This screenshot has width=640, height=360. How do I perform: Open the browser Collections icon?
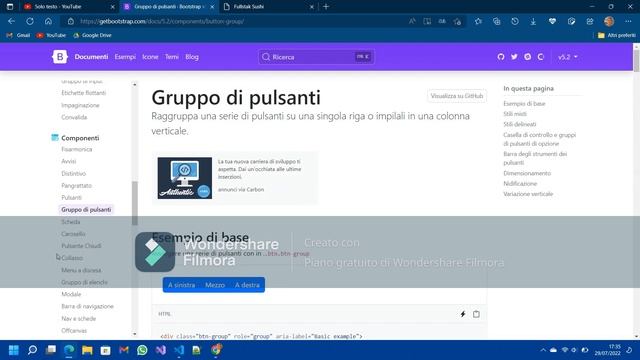[496, 21]
